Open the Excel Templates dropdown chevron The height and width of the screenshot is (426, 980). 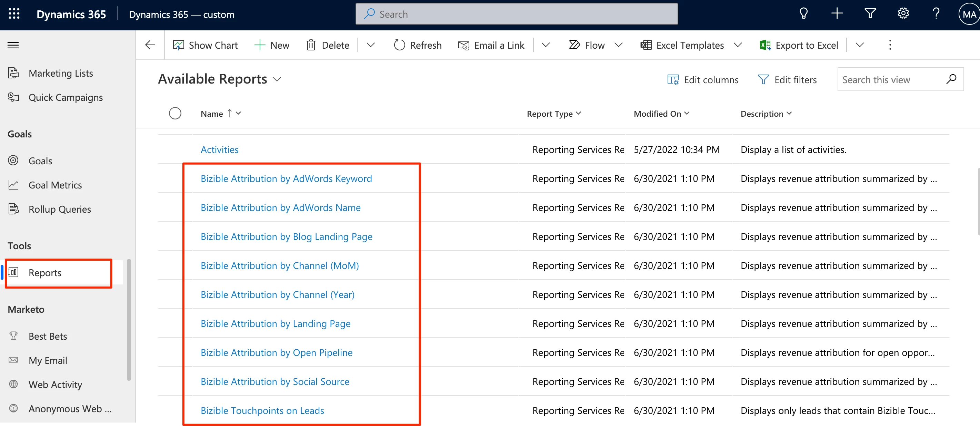[738, 45]
